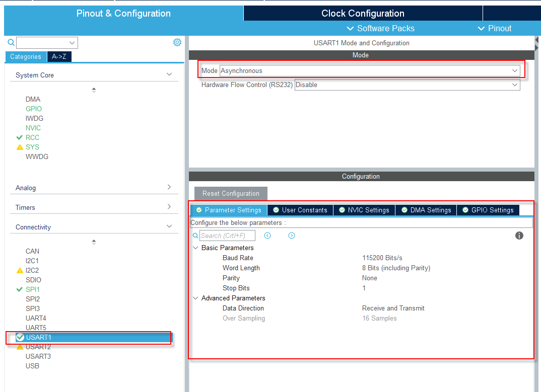Screen dimensions: 541x392
Task: Select UART4 peripheral
Action: pyautogui.click(x=36, y=318)
